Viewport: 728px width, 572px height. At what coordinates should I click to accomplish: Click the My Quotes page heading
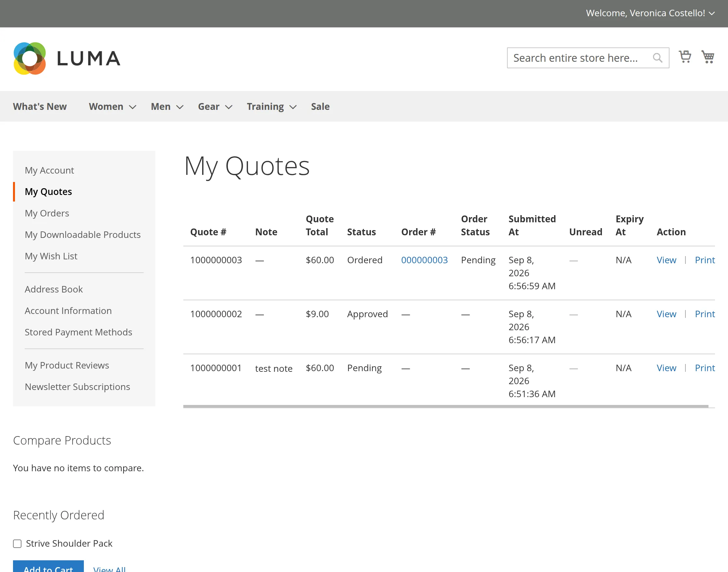tap(247, 166)
